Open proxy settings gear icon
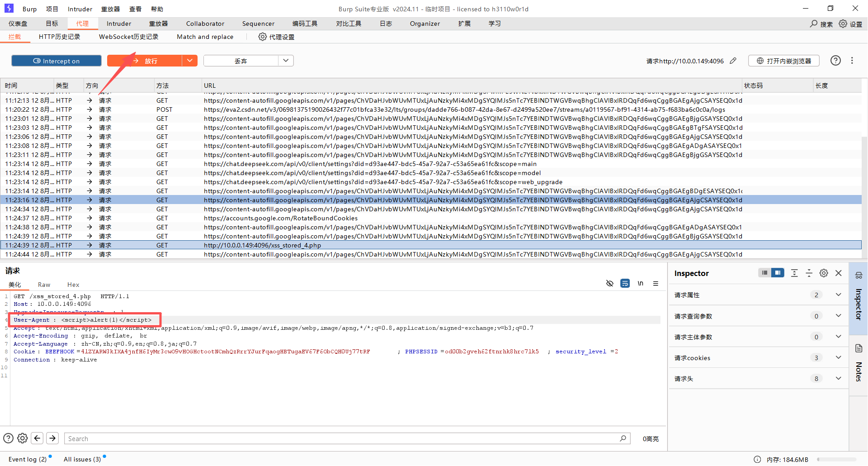Viewport: 868px width, 466px height. tap(263, 37)
